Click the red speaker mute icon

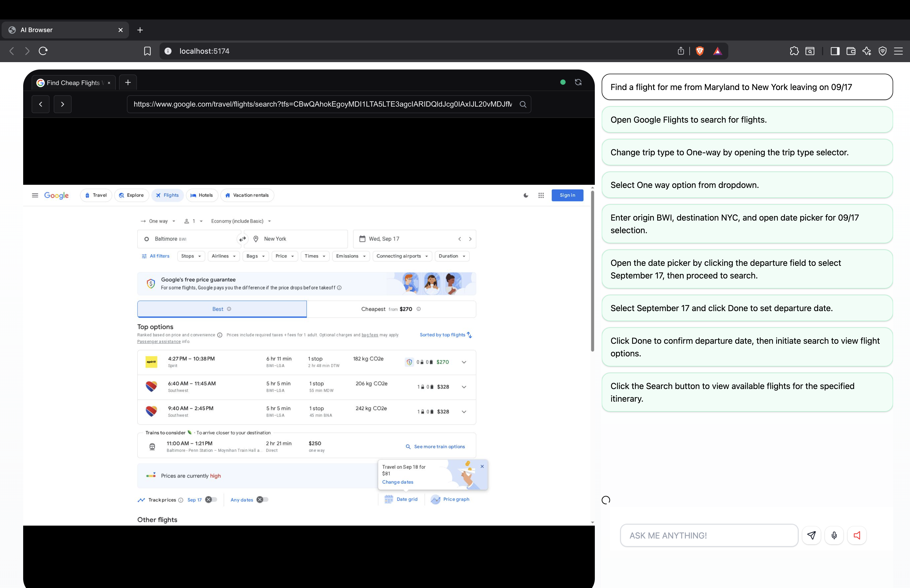[x=857, y=535]
